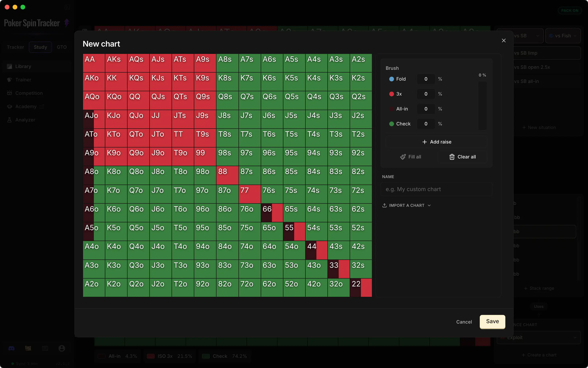Click the AA hand cell
The width and height of the screenshot is (588, 368).
(x=94, y=63)
